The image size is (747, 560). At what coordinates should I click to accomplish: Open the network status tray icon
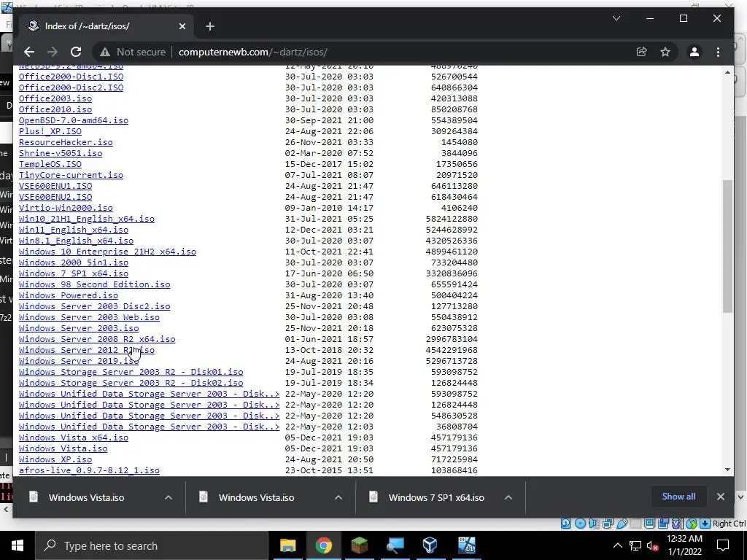coord(635,545)
